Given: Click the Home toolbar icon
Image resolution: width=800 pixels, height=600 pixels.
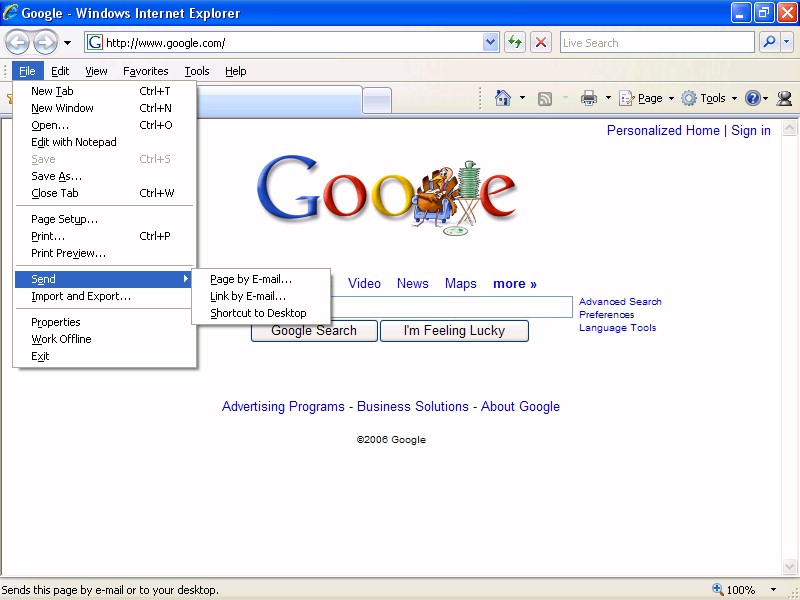Looking at the screenshot, I should [502, 98].
